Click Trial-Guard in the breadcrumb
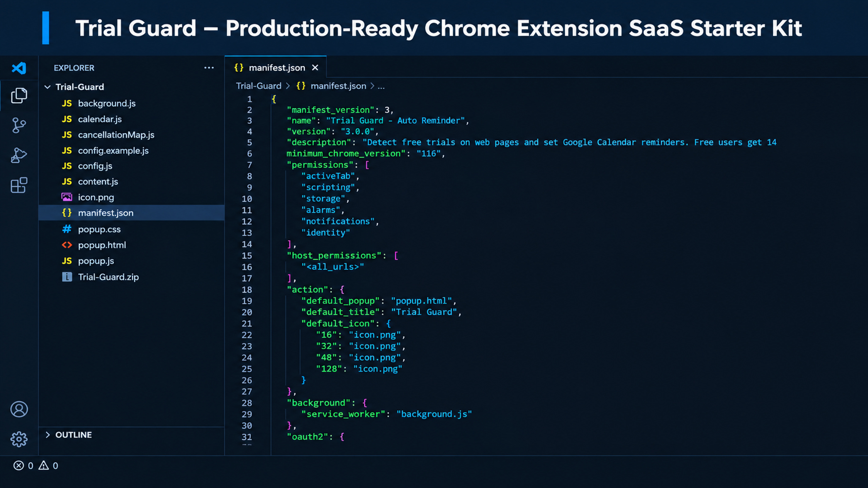868x488 pixels. pos(258,86)
